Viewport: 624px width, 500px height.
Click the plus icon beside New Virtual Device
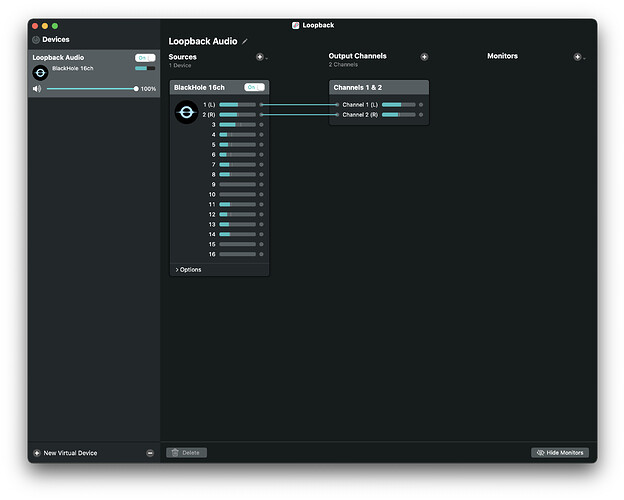click(37, 453)
